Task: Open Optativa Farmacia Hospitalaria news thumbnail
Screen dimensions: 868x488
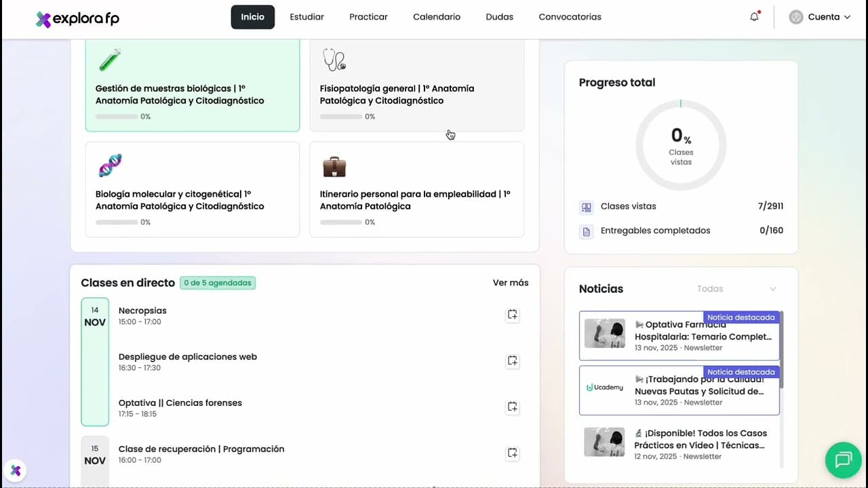Action: 604,333
